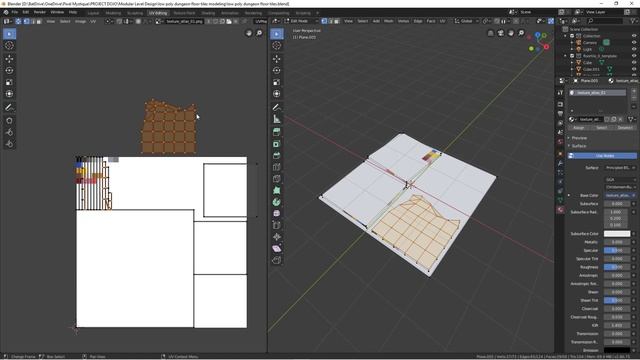640x360 pixels.
Task: Select the Knife tool
Action: click(277, 179)
